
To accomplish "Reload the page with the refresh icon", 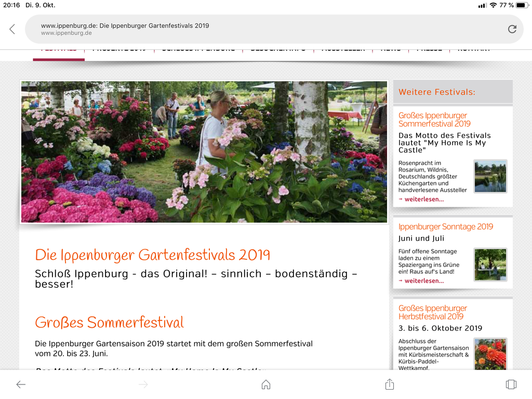I will tap(512, 29).
